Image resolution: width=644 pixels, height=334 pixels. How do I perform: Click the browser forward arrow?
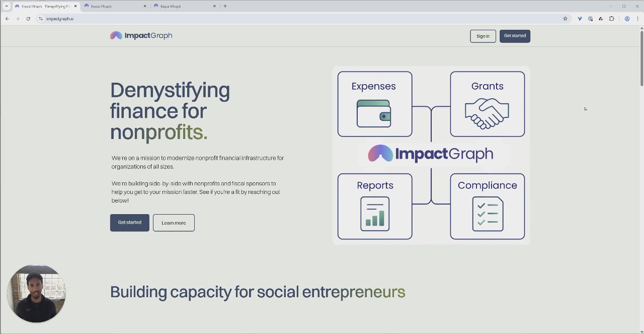pos(18,19)
